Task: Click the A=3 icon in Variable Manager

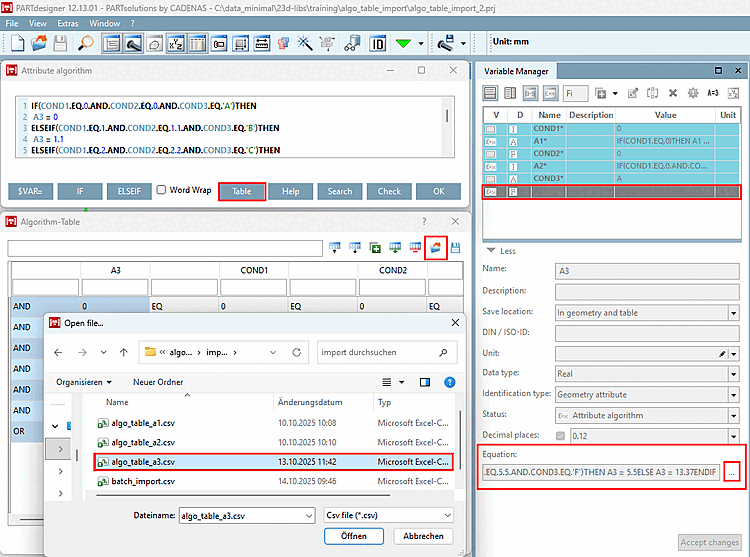Action: pyautogui.click(x=713, y=93)
